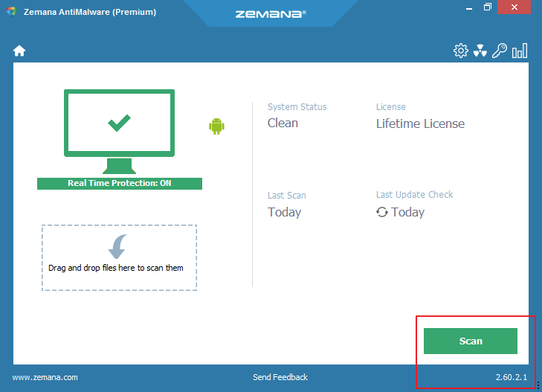Restore down the Zemana window

click(488, 7)
